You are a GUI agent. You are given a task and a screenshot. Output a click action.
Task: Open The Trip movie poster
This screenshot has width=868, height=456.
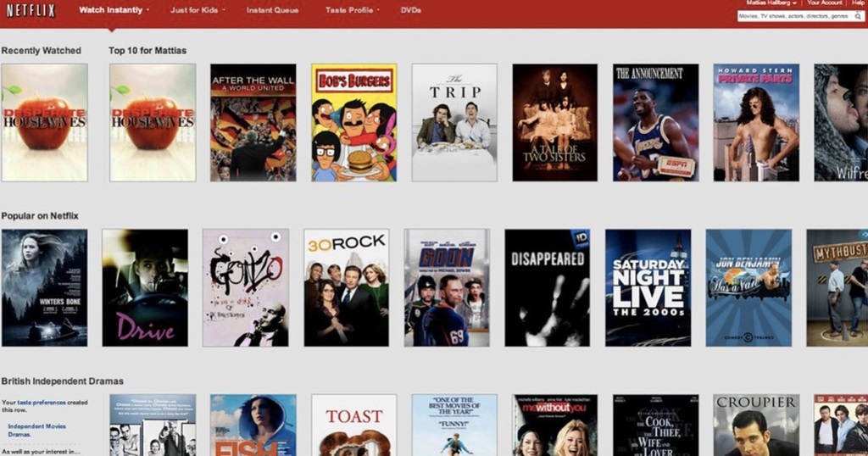pyautogui.click(x=454, y=123)
